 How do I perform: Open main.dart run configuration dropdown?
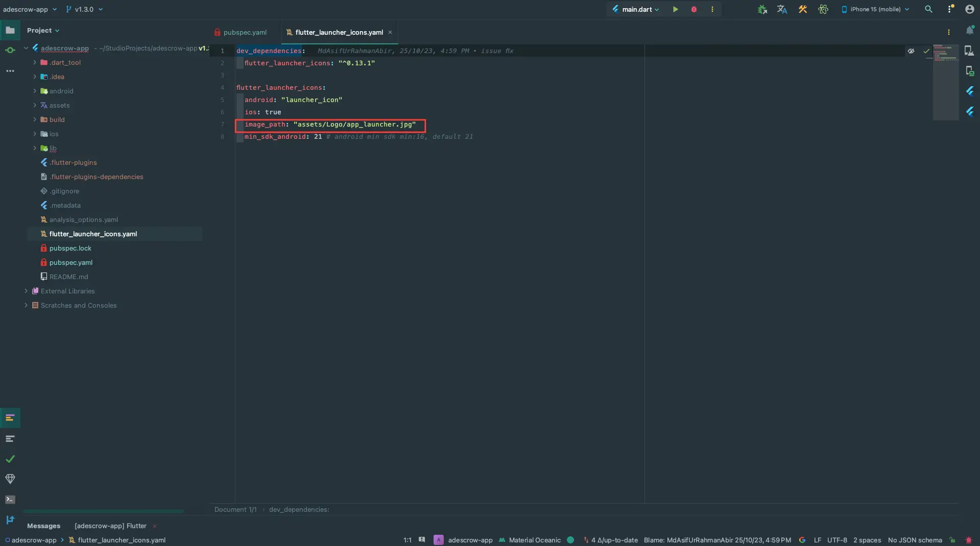click(x=636, y=9)
